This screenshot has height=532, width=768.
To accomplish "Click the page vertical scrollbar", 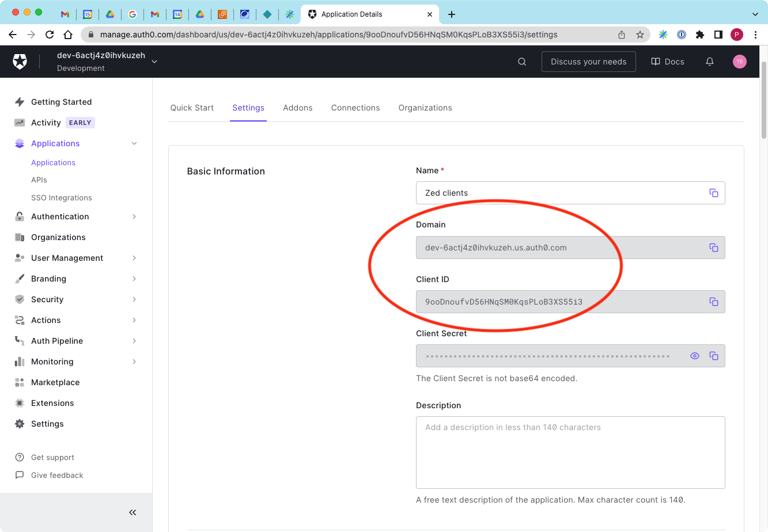I will click(764, 101).
